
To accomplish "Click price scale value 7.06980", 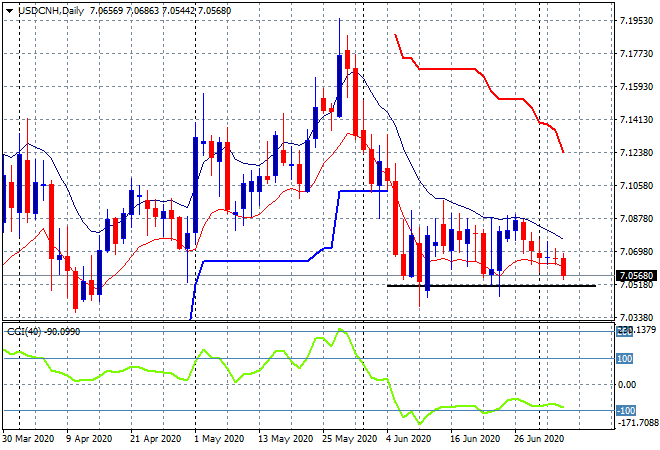I will (636, 252).
